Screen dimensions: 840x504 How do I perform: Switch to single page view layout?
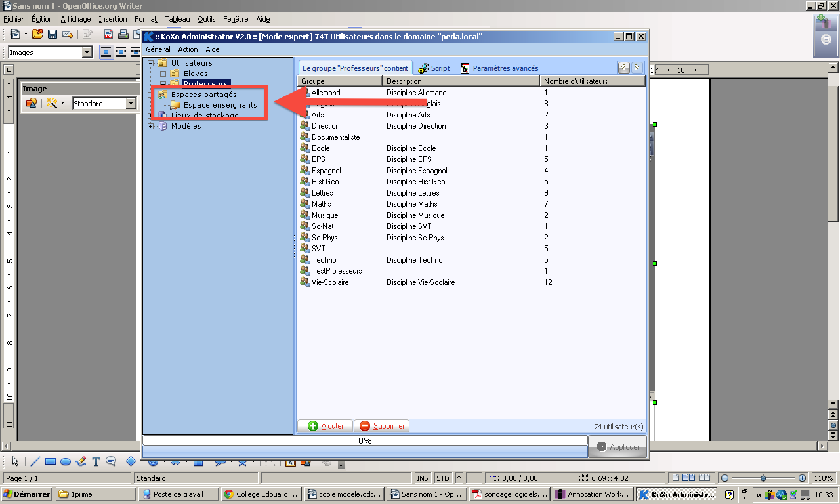(x=677, y=478)
